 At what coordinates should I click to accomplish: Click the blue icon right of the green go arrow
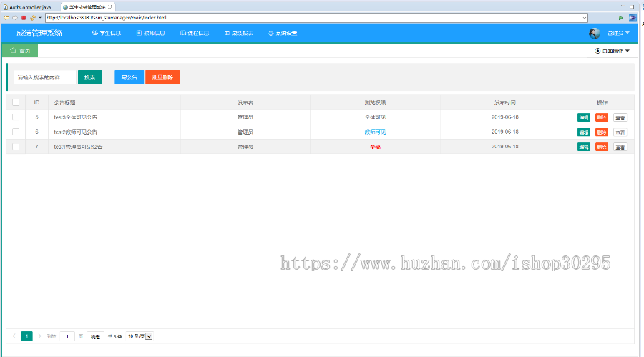click(x=633, y=18)
